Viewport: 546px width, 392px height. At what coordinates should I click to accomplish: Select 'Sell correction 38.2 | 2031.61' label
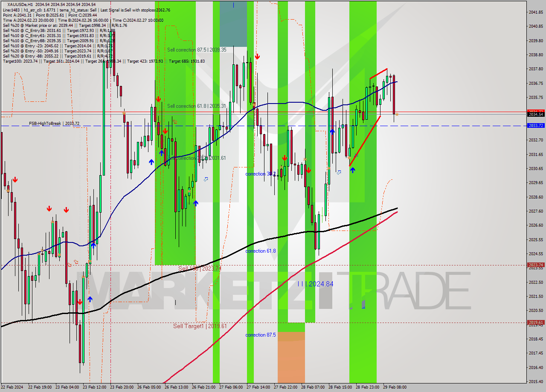197,158
